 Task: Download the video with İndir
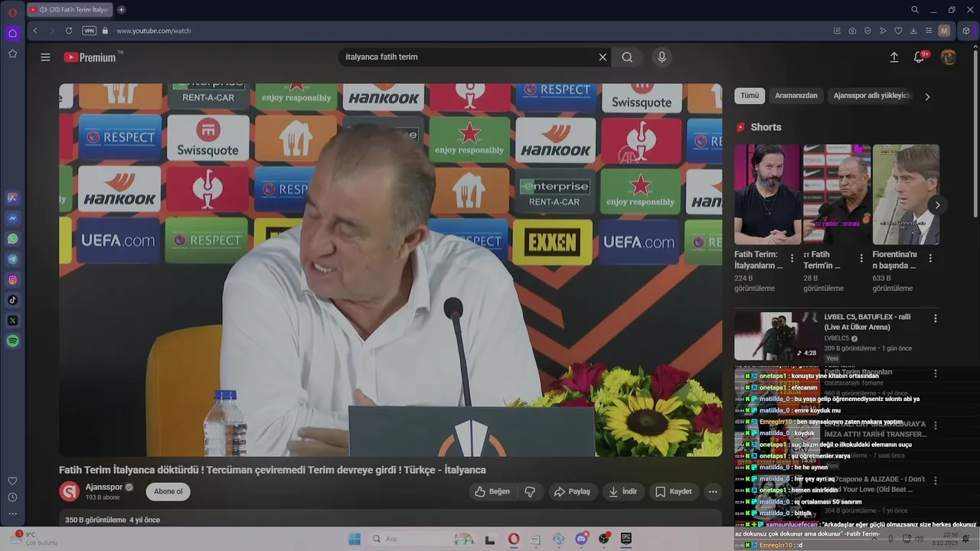coord(623,491)
